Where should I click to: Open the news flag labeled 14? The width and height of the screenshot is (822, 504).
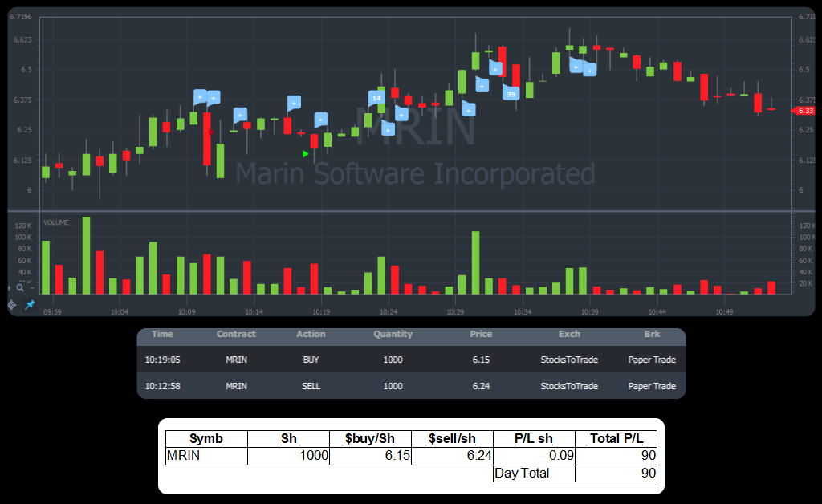tap(376, 99)
